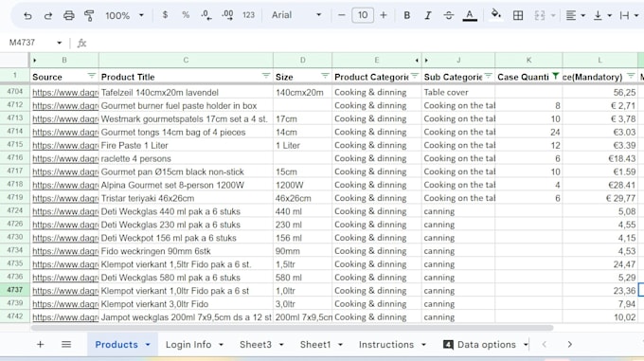Image resolution: width=644 pixels, height=361 pixels.
Task: Increase decimal places
Action: coord(227,15)
